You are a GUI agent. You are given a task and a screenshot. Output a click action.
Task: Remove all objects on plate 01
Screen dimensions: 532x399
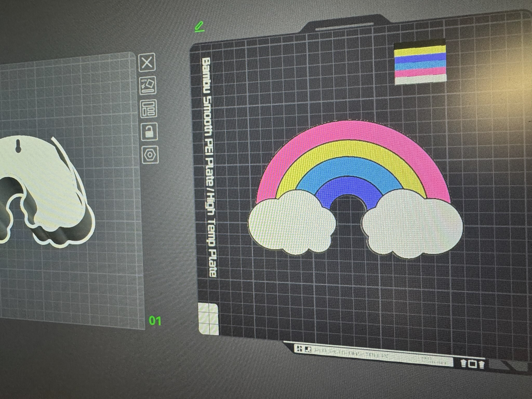(x=147, y=63)
